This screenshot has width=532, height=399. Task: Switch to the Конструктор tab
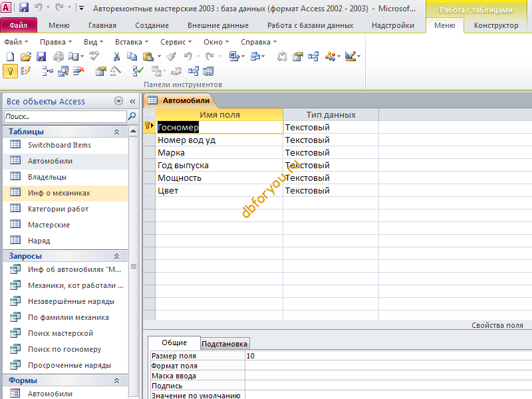point(496,25)
